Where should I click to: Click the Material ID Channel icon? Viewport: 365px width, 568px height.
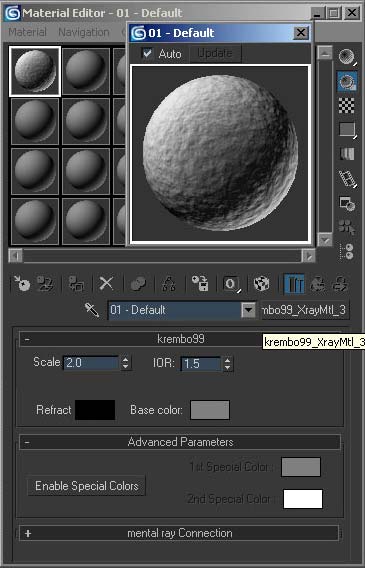pos(232,284)
